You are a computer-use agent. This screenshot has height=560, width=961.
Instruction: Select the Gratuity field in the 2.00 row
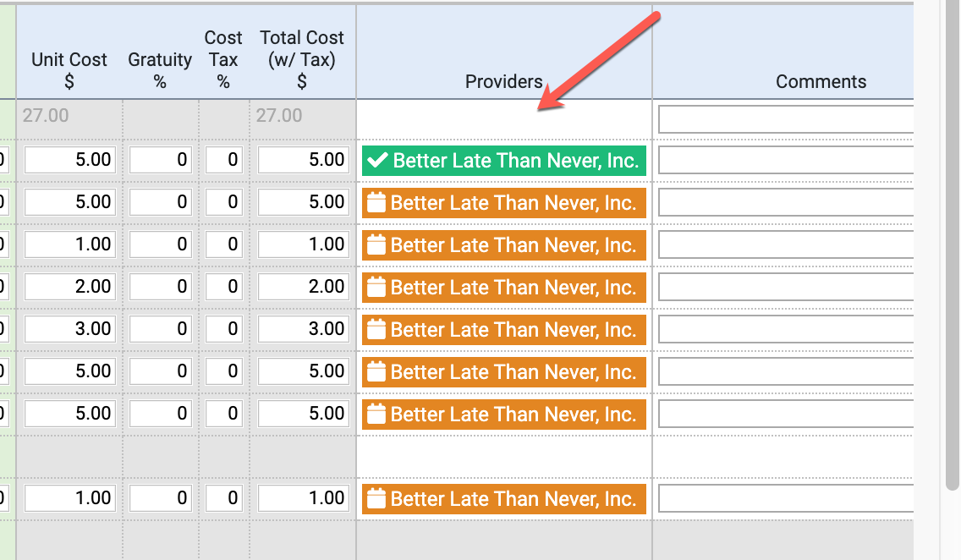point(161,287)
